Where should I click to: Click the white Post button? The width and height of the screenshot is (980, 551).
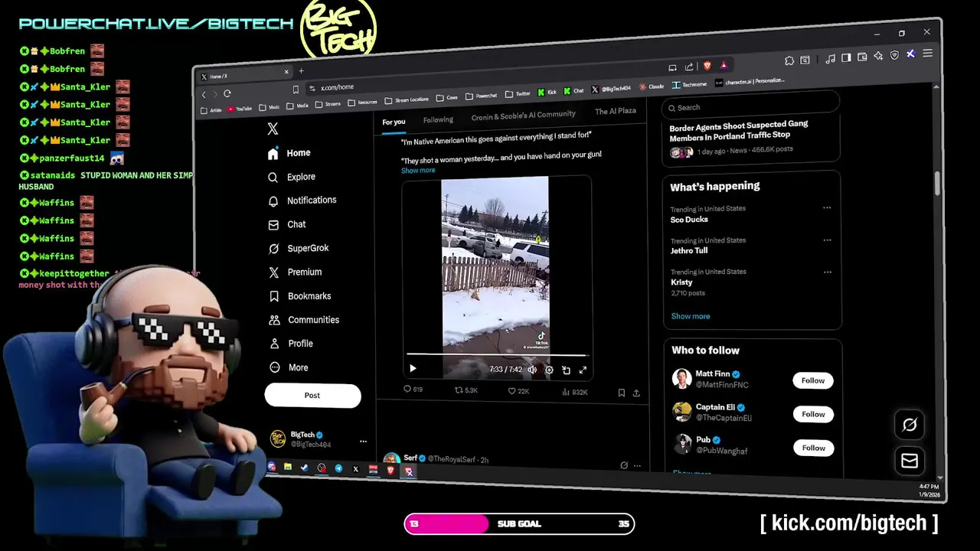[312, 396]
